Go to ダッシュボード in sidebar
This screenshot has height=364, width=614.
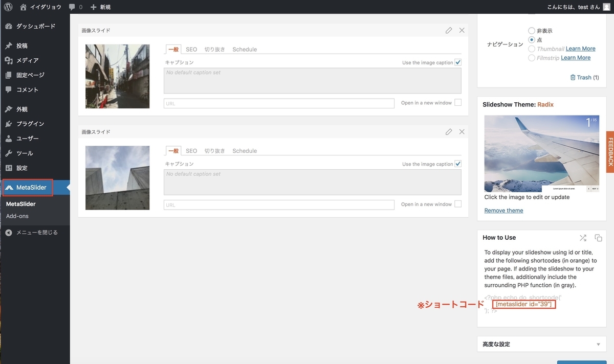pos(35,26)
